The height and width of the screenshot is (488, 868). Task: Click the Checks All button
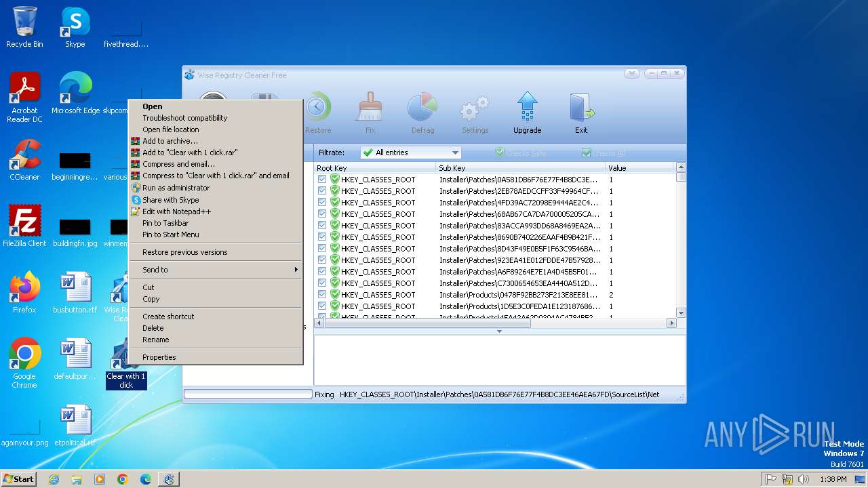point(604,153)
